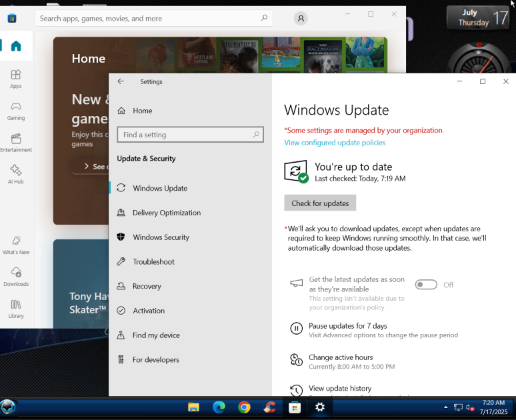Viewport: 516px width, 420px height.
Task: Click the muted volume tray icon
Action: click(x=470, y=407)
